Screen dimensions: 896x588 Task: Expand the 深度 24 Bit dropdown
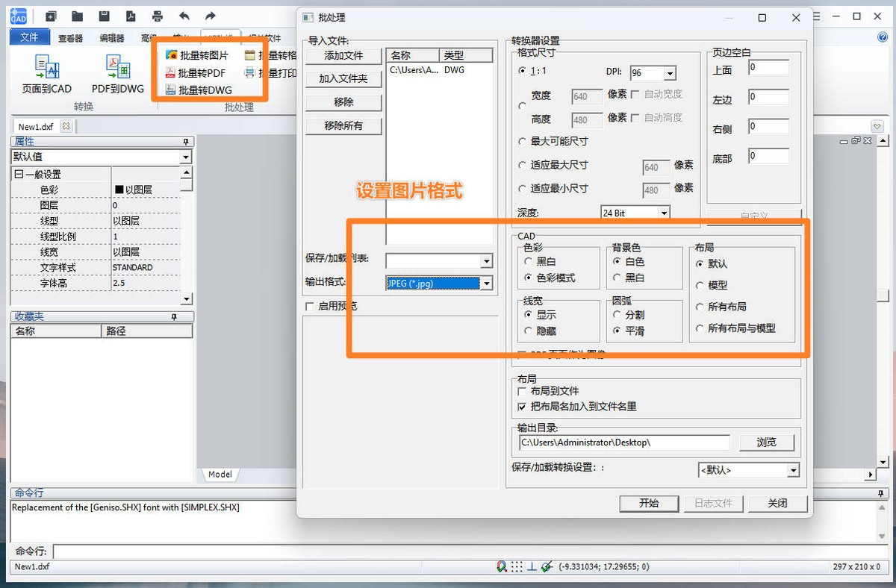[664, 212]
